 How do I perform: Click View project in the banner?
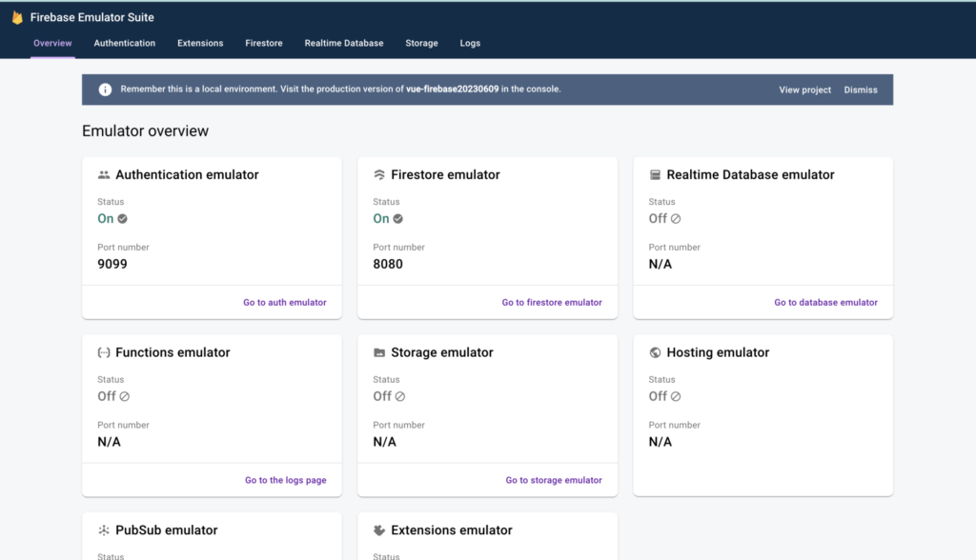click(804, 90)
